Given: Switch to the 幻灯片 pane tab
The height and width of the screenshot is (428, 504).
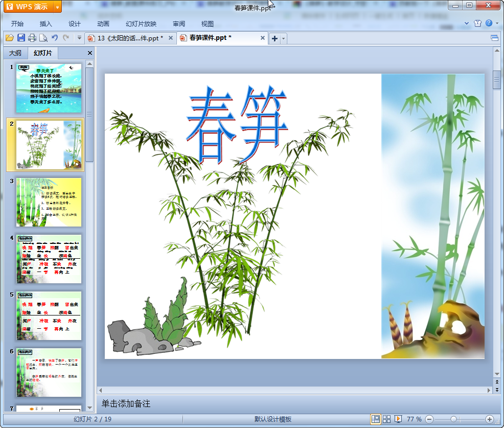Looking at the screenshot, I should [43, 53].
